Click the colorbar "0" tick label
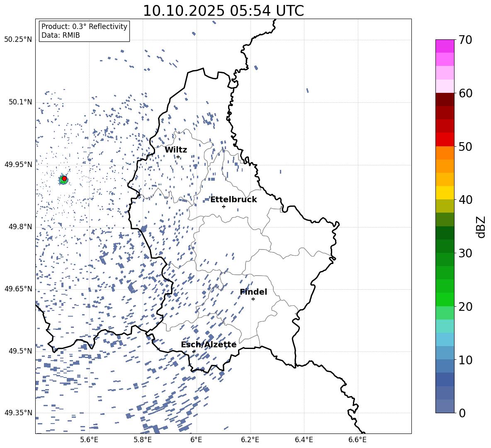 click(x=462, y=413)
